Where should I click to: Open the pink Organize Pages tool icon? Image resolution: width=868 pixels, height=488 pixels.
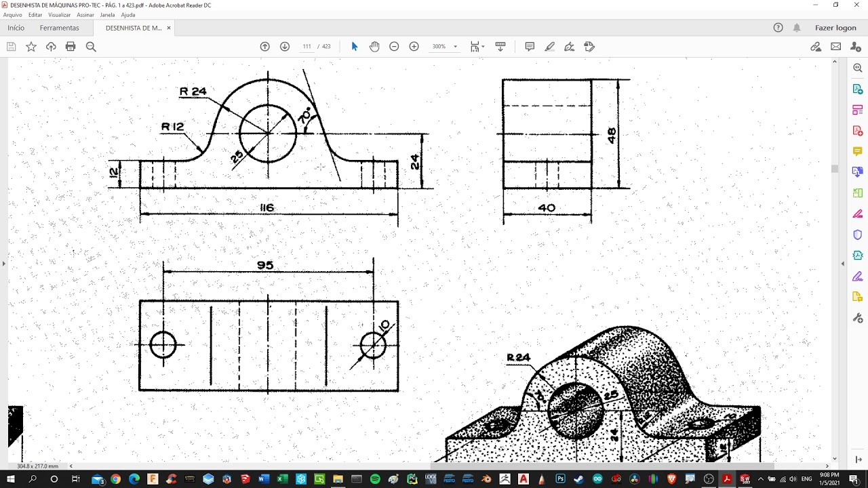(x=858, y=110)
